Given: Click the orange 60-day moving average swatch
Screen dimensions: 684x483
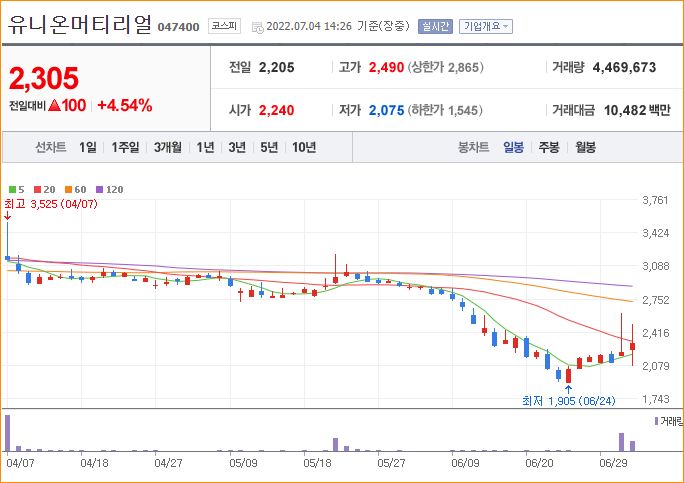Looking at the screenshot, I should [68, 189].
